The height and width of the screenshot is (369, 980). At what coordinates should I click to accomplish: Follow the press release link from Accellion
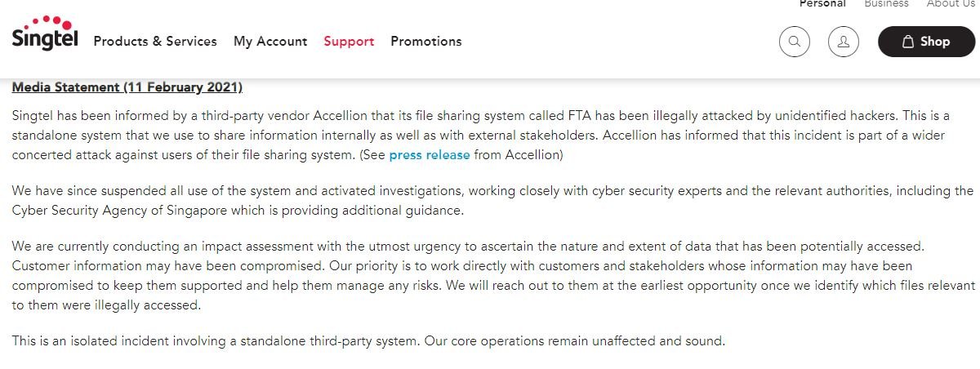[x=430, y=154]
